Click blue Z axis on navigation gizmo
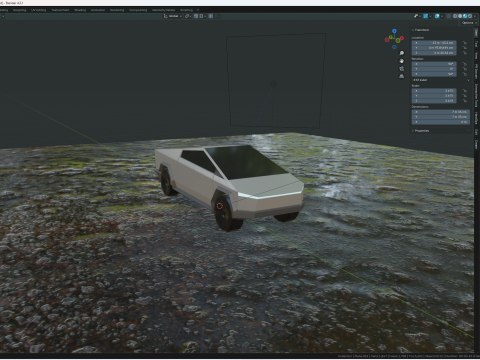Viewport: 480px width, 360px height. tap(394, 31)
